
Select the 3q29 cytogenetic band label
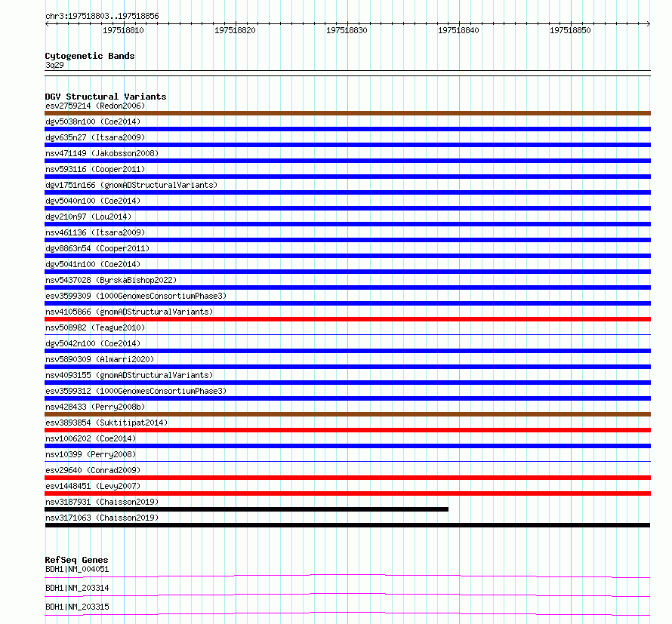pyautogui.click(x=54, y=65)
